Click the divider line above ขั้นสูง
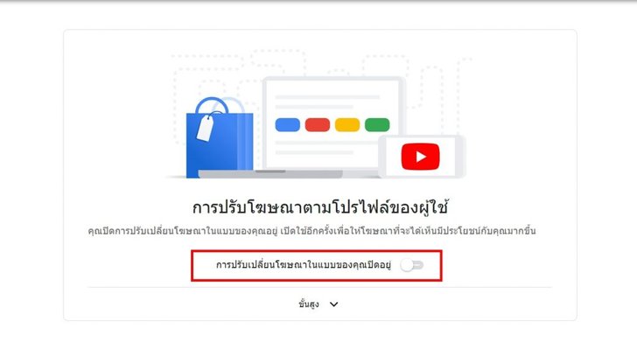 pyautogui.click(x=319, y=287)
